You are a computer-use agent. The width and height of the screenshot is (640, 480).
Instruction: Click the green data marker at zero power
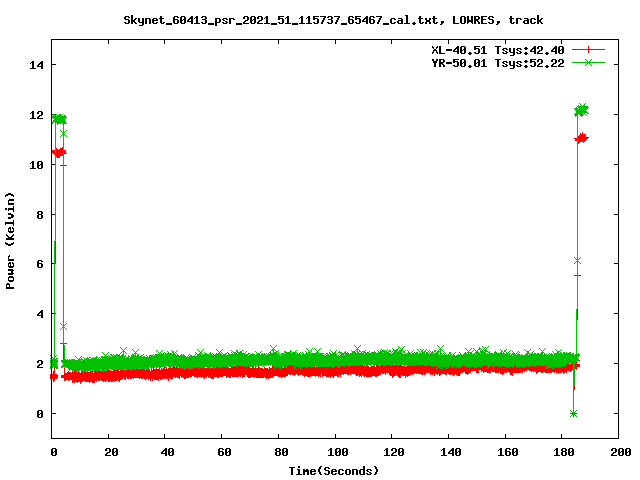(573, 413)
